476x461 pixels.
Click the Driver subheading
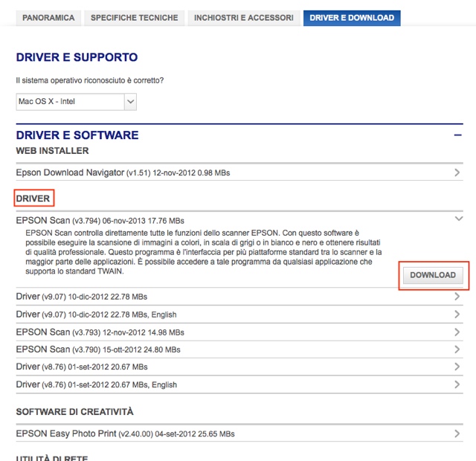pyautogui.click(x=33, y=199)
